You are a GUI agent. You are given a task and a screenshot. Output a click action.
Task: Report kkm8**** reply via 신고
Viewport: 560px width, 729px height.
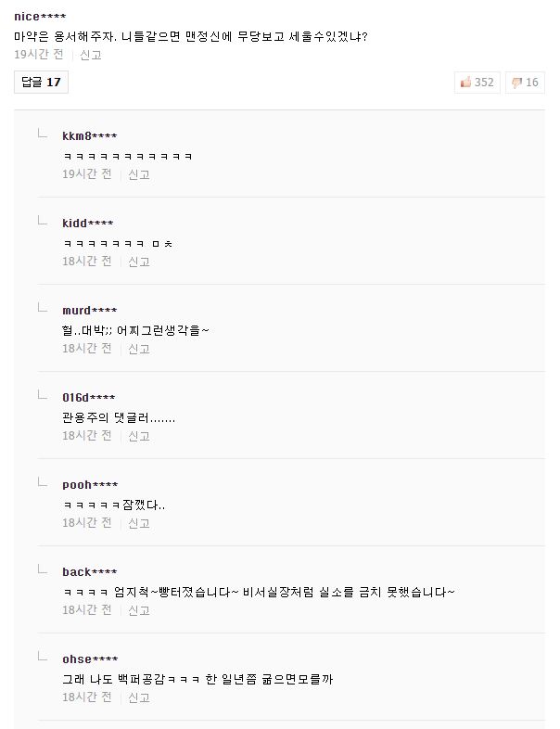(x=139, y=174)
